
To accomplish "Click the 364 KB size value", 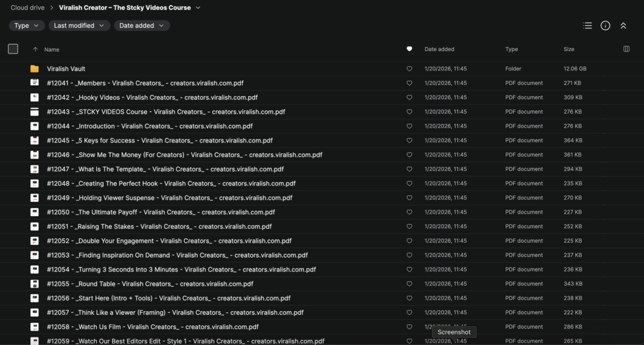I will 573,140.
